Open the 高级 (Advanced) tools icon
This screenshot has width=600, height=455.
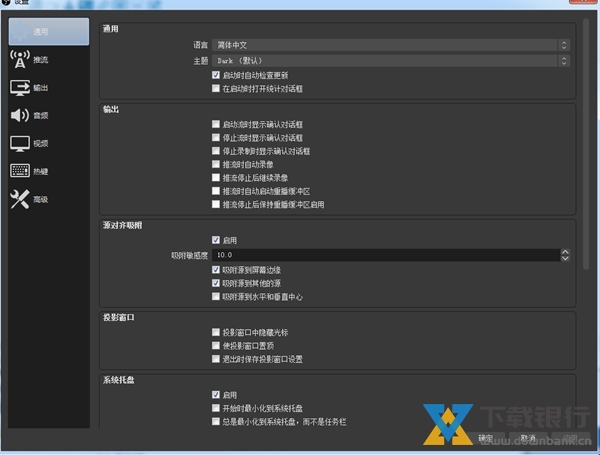click(21, 200)
